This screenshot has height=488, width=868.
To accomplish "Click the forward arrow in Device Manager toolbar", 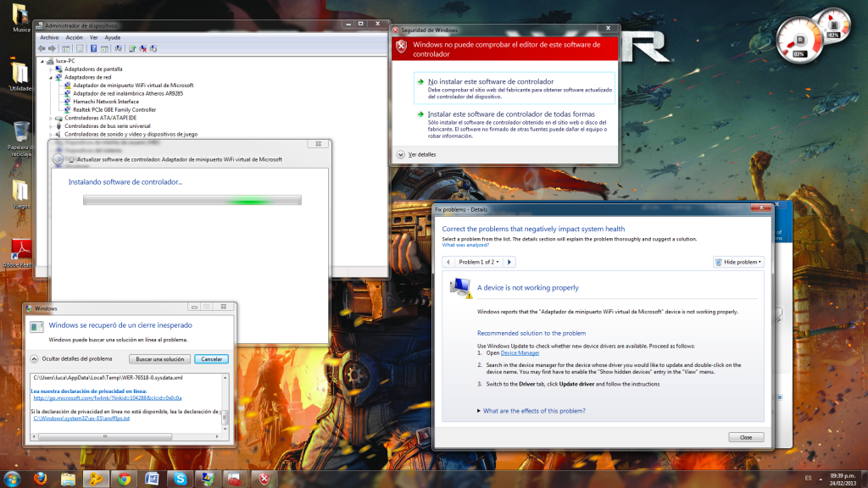I will click(x=52, y=48).
